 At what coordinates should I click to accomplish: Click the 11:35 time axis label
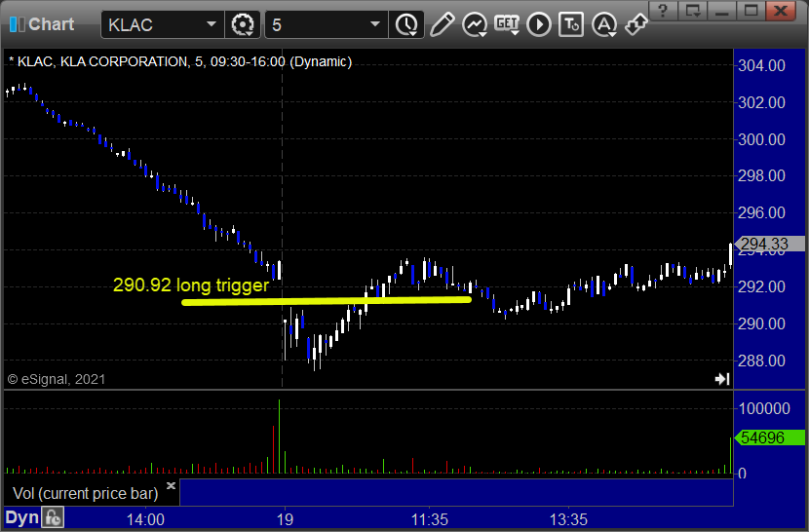tap(429, 519)
